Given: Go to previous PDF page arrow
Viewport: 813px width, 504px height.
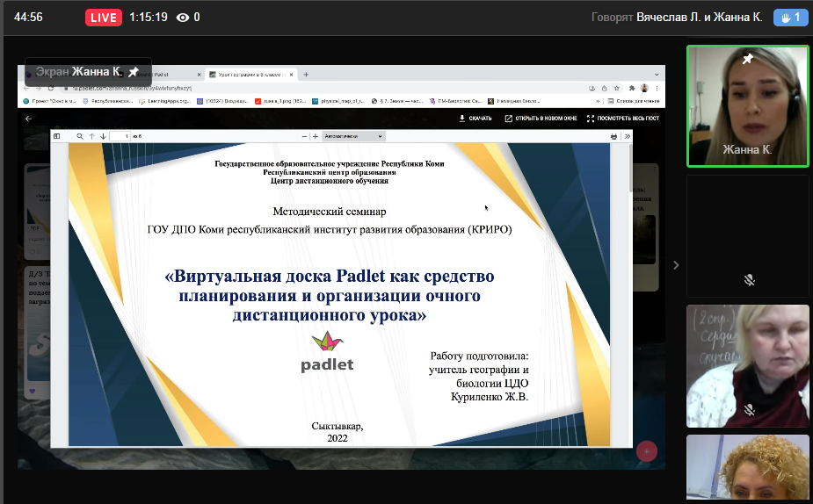Looking at the screenshot, I should coord(91,136).
